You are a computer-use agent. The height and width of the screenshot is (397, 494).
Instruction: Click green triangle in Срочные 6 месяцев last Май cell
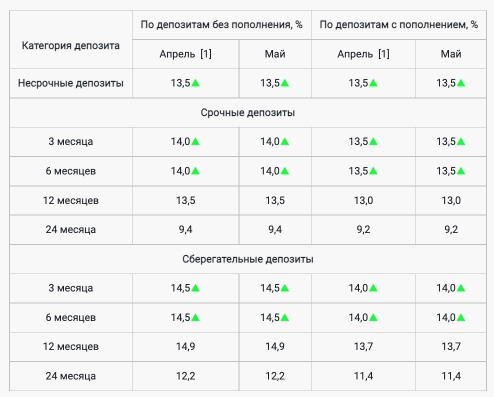click(x=461, y=171)
